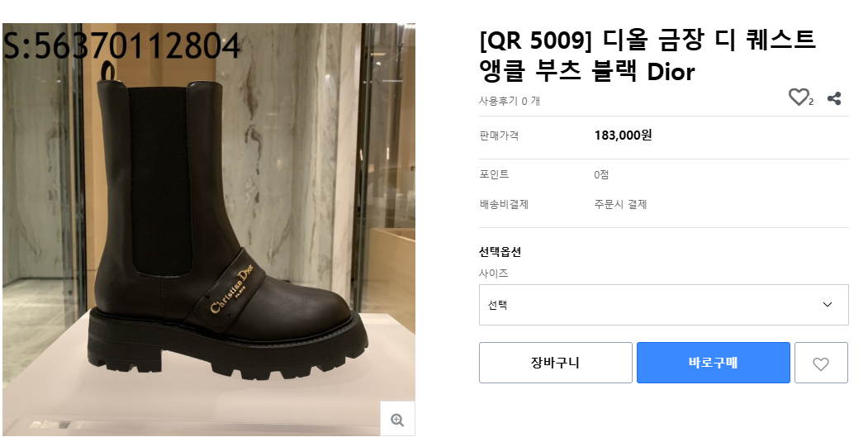868x442 pixels.
Task: Click the heart like icon beside title
Action: click(798, 97)
